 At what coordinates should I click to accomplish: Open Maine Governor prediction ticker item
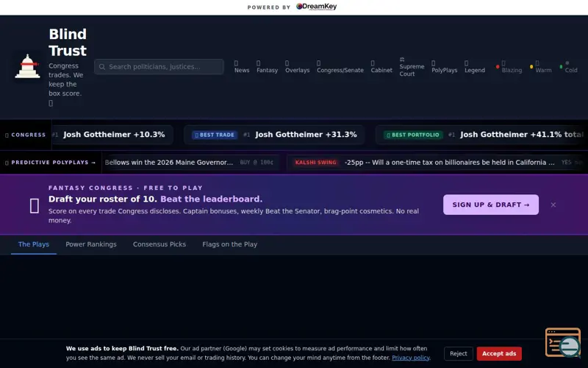click(190, 163)
